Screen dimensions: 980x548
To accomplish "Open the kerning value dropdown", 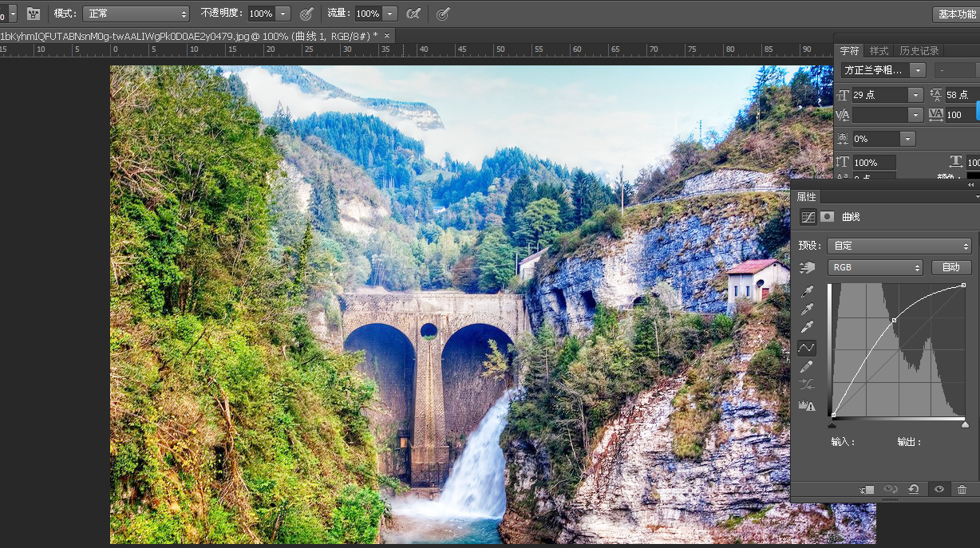I will (x=915, y=115).
